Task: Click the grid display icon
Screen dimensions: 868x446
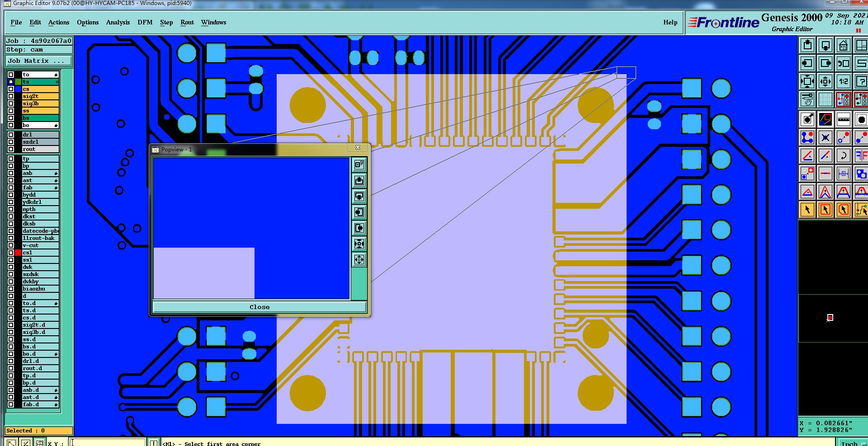Action: click(x=826, y=99)
